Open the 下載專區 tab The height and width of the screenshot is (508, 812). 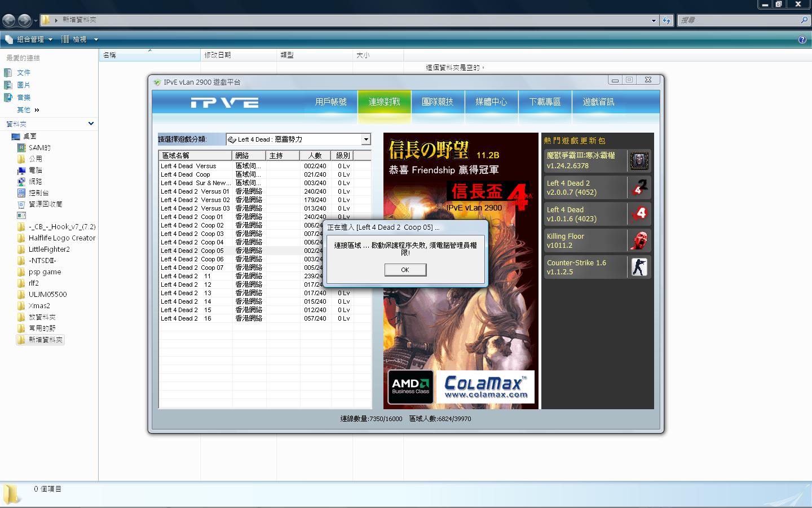[545, 102]
